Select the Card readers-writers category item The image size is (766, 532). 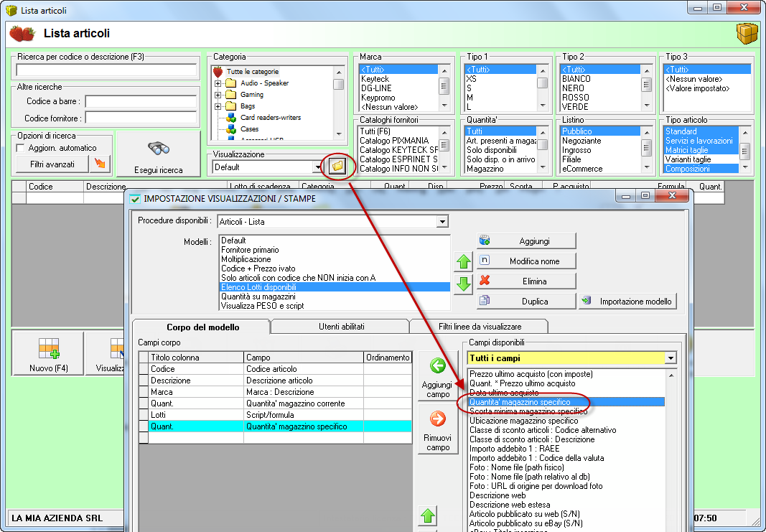pyautogui.click(x=270, y=117)
